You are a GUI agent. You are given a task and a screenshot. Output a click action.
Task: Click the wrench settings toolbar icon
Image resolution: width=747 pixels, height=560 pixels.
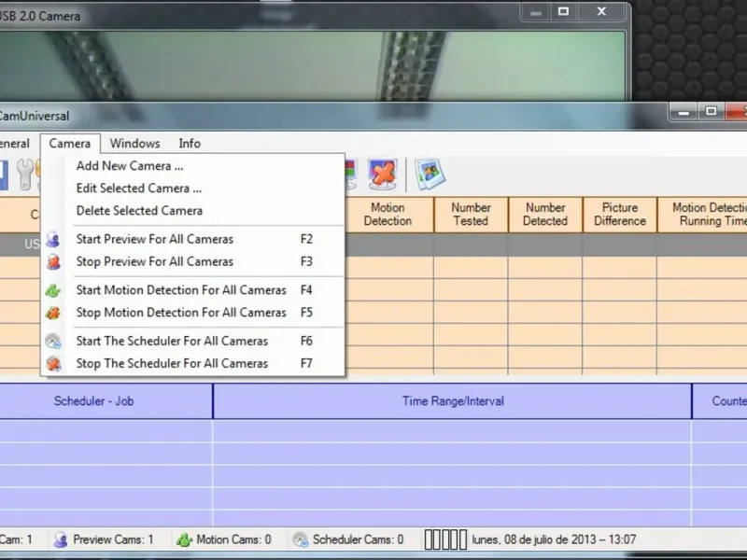tap(25, 175)
